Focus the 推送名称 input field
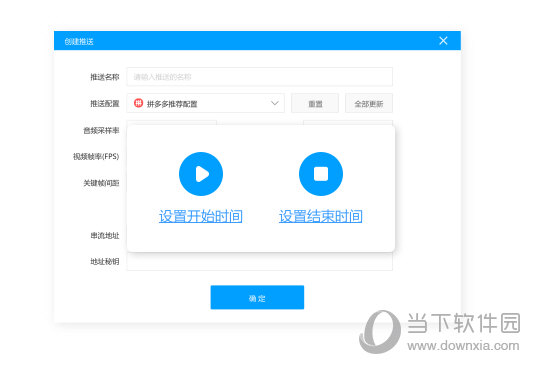This screenshot has height=375, width=544. [x=260, y=77]
